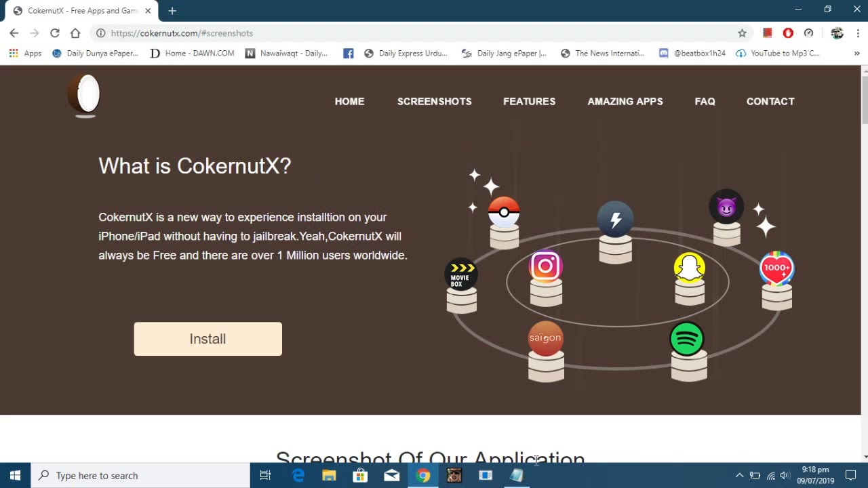The image size is (868, 488).
Task: Open the Daily Jang ePaper bookmark
Action: click(x=504, y=53)
